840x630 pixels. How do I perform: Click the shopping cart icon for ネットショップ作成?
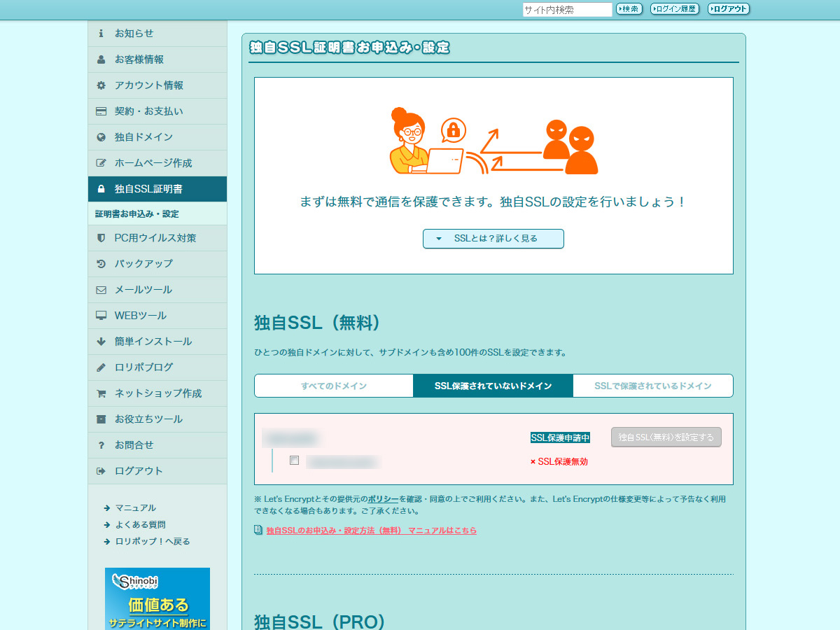(x=101, y=393)
